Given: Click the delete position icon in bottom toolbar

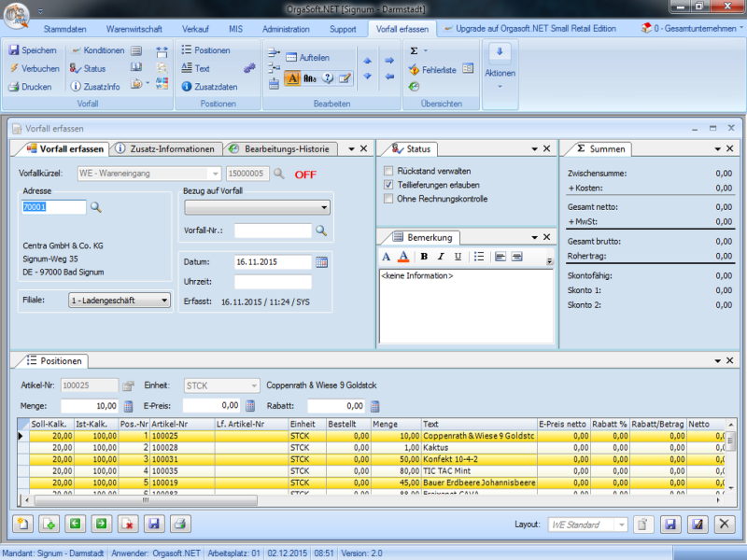Looking at the screenshot, I should pyautogui.click(x=127, y=525).
